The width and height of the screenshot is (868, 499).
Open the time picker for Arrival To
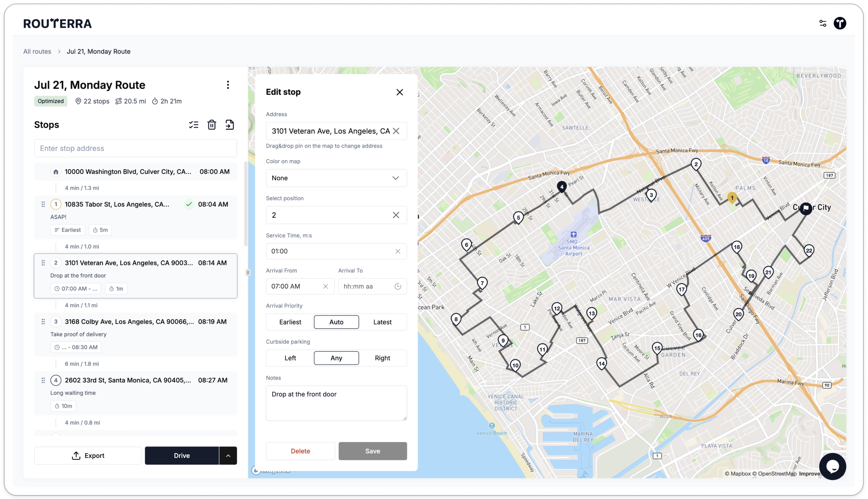point(398,286)
